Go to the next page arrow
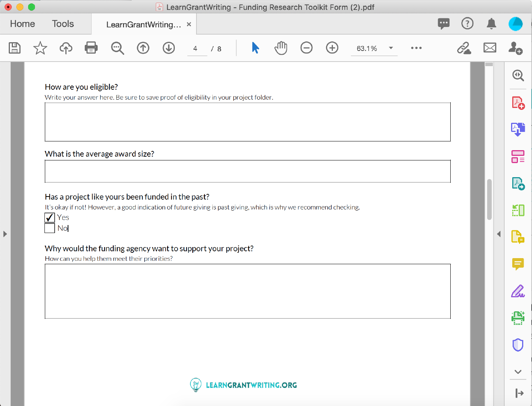Screen dimensions: 532x406 pos(169,48)
